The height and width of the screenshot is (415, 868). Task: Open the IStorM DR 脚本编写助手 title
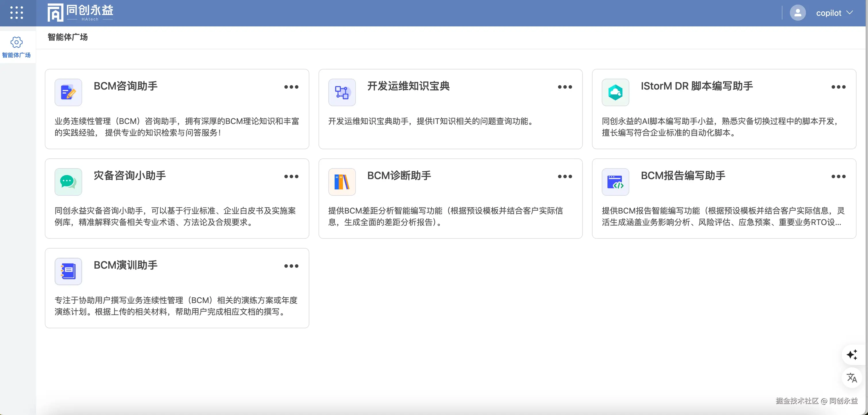point(697,86)
